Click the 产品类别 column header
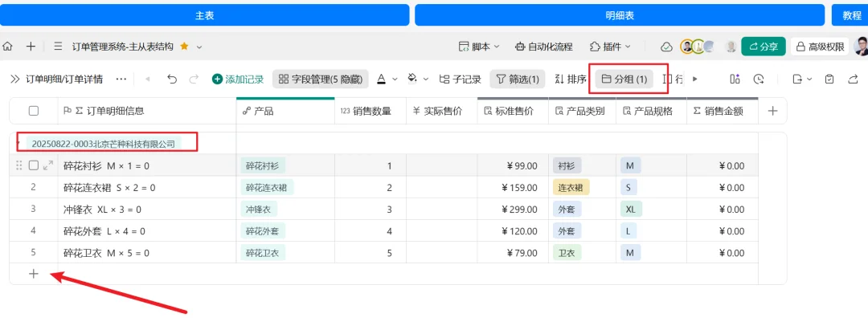868x334 pixels. [583, 111]
